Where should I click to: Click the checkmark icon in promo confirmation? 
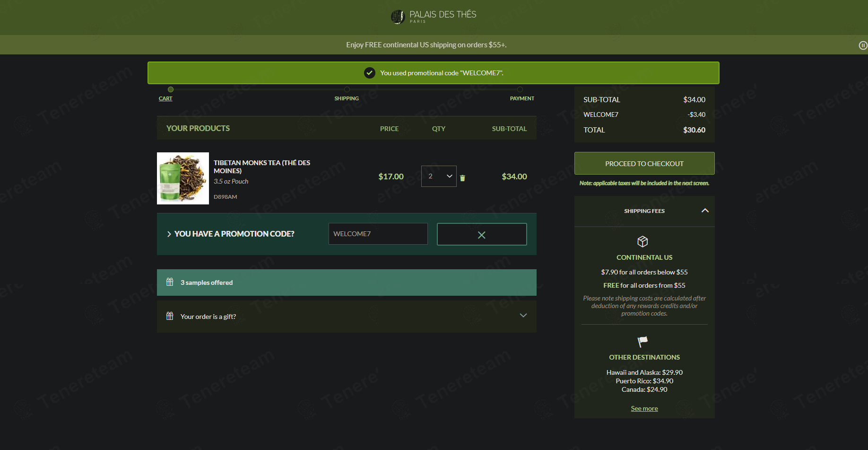tap(370, 73)
